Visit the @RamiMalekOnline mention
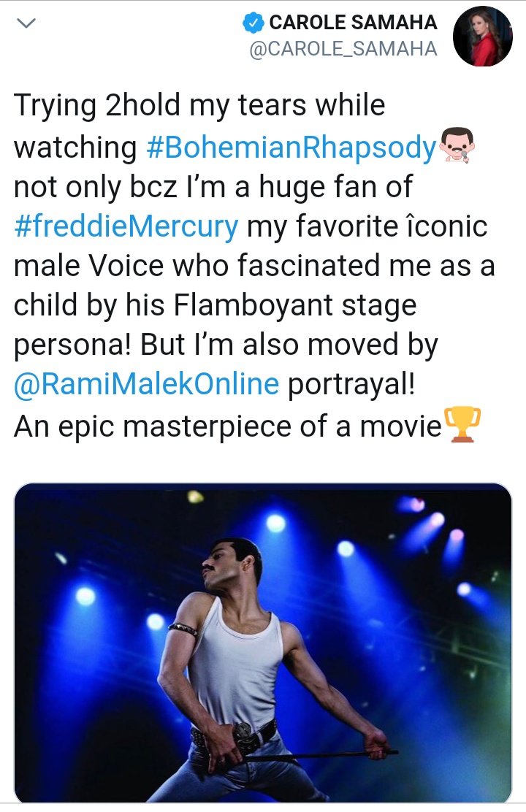The height and width of the screenshot is (812, 526). click(146, 383)
